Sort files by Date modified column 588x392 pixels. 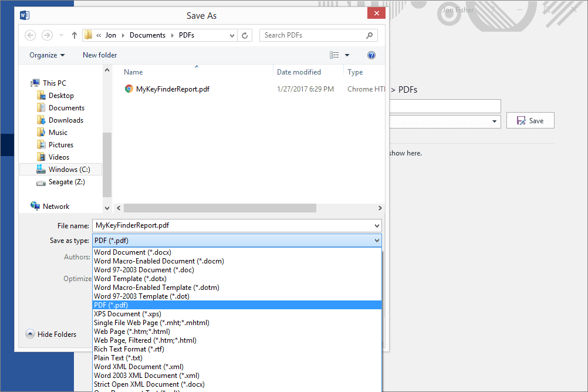(299, 72)
